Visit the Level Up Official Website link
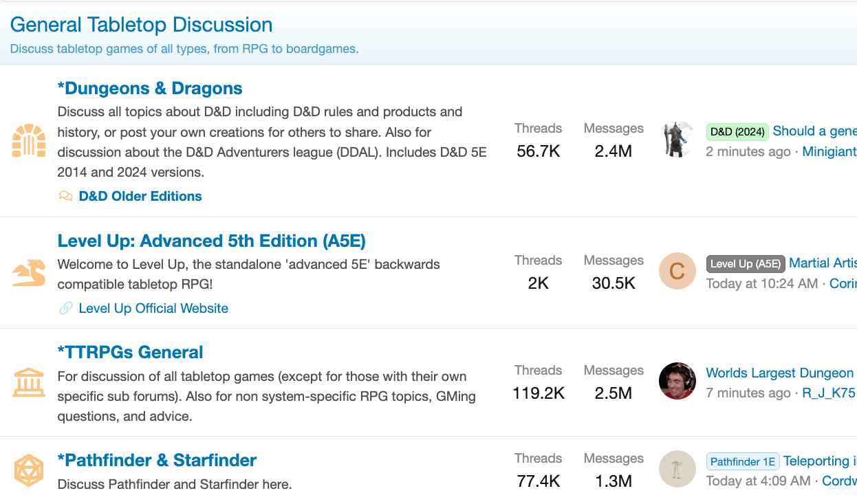857x504 pixels. (153, 308)
